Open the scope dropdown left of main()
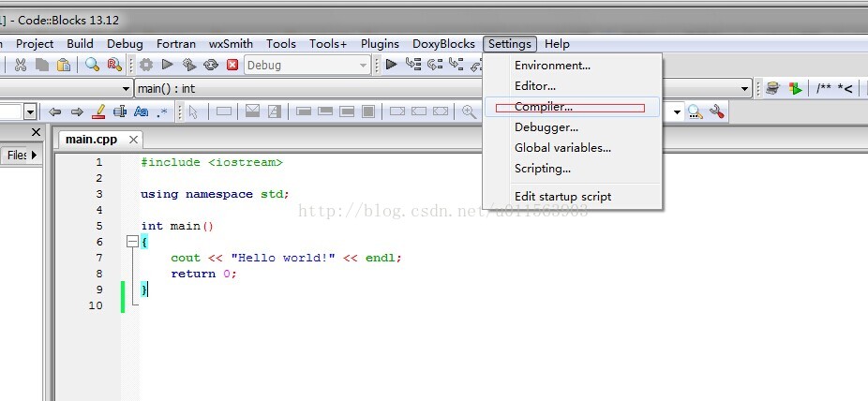This screenshot has height=401, width=868. 126,88
